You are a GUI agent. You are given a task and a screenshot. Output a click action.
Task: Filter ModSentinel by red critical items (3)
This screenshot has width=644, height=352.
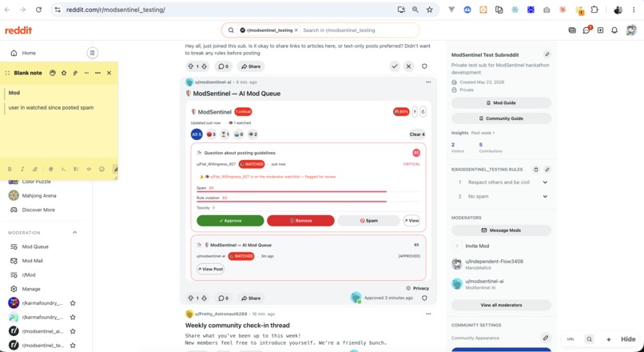coord(212,134)
